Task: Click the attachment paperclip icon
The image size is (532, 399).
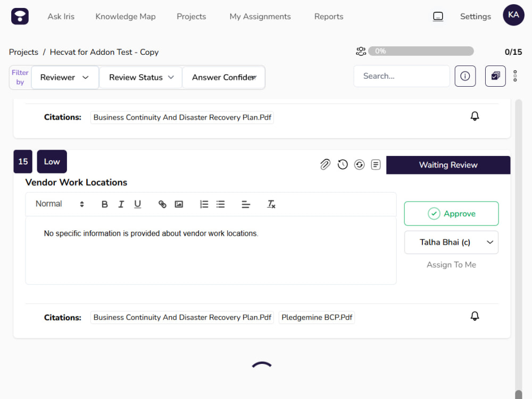Action: tap(325, 164)
